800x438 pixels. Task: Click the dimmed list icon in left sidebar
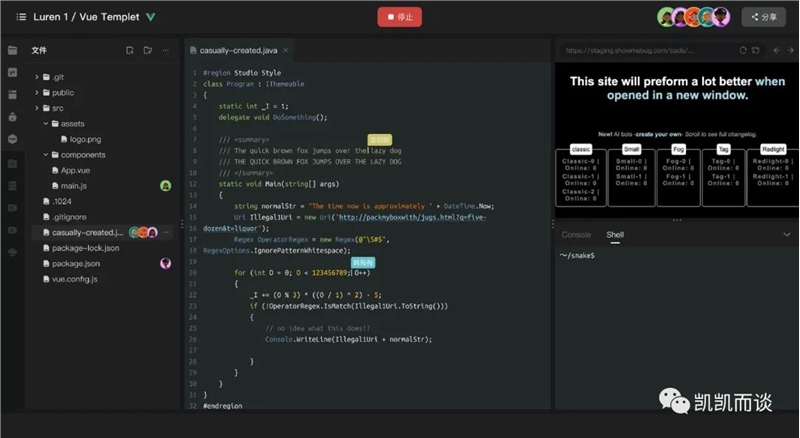click(x=13, y=185)
